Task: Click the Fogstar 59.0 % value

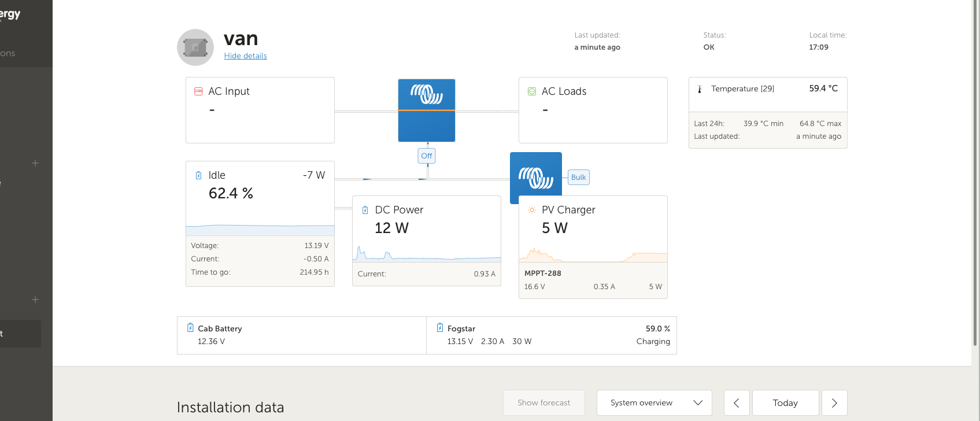Action: click(658, 328)
